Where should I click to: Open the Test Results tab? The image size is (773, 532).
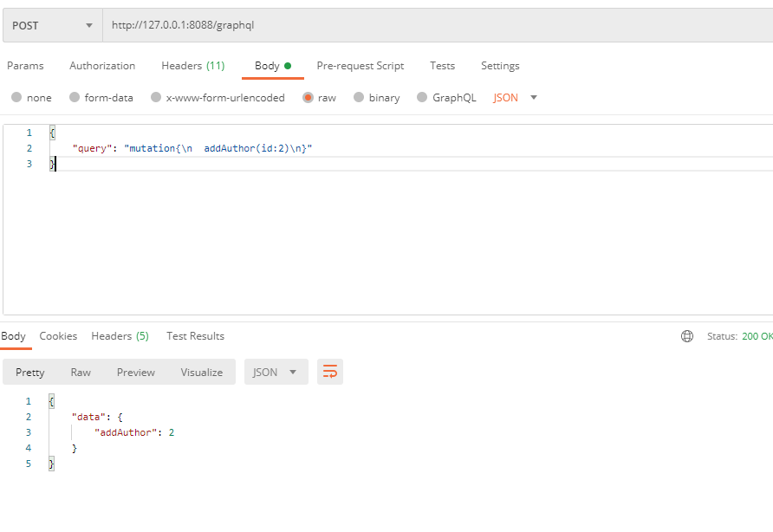tap(195, 336)
